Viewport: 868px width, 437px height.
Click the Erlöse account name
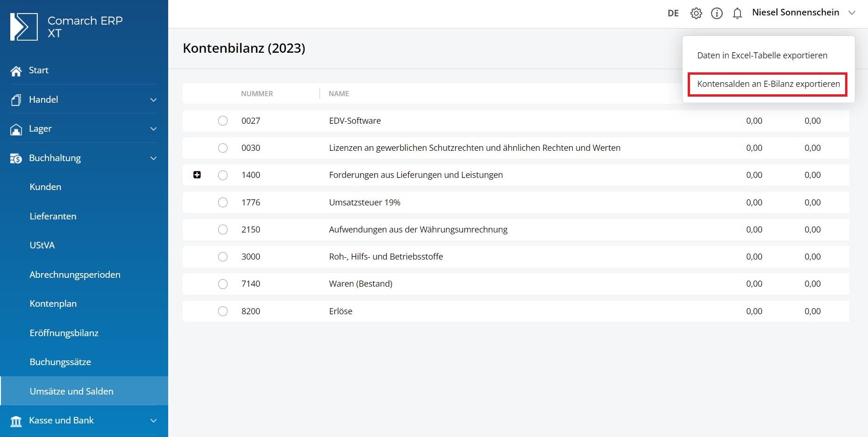point(341,311)
